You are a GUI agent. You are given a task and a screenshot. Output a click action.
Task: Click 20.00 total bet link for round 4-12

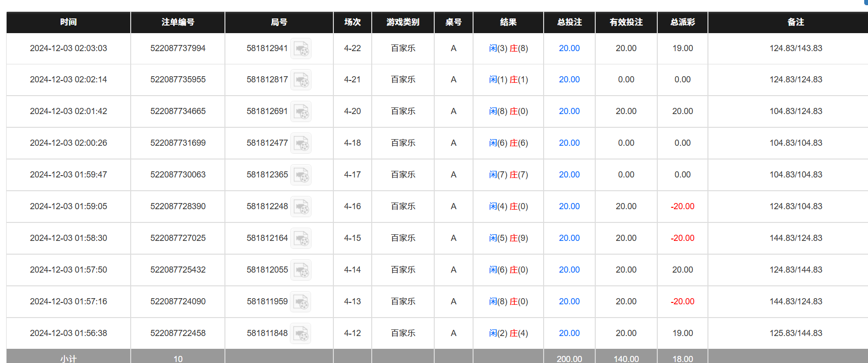click(x=569, y=333)
